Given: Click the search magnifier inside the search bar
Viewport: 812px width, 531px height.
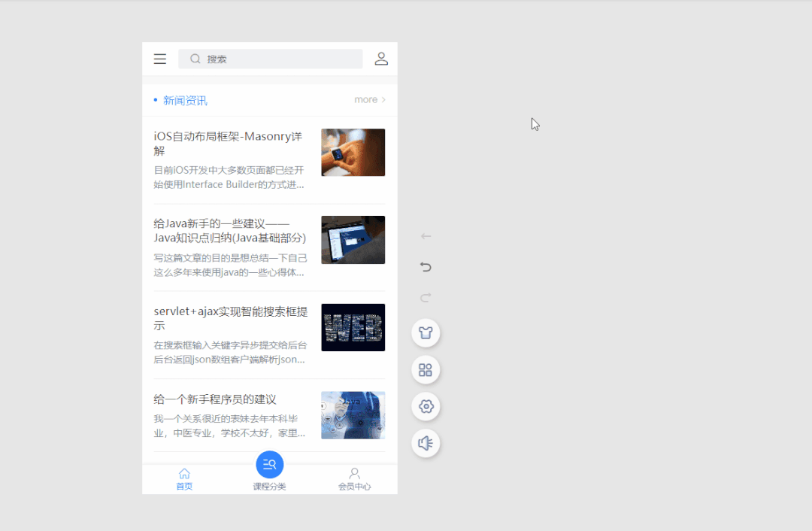Looking at the screenshot, I should (195, 58).
